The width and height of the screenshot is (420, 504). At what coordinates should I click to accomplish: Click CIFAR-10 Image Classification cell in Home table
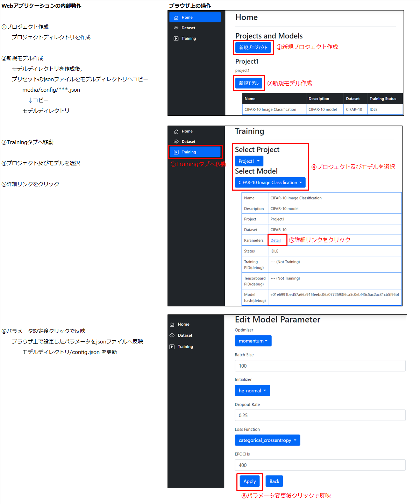pyautogui.click(x=274, y=109)
